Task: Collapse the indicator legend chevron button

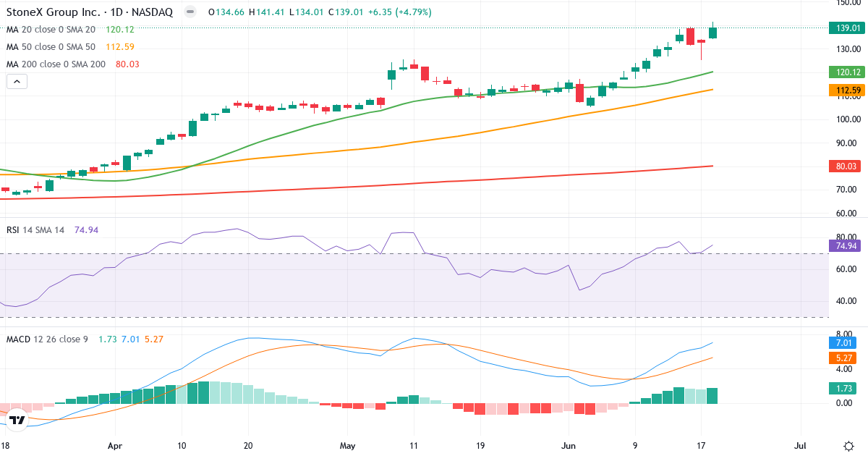Action: pos(17,82)
